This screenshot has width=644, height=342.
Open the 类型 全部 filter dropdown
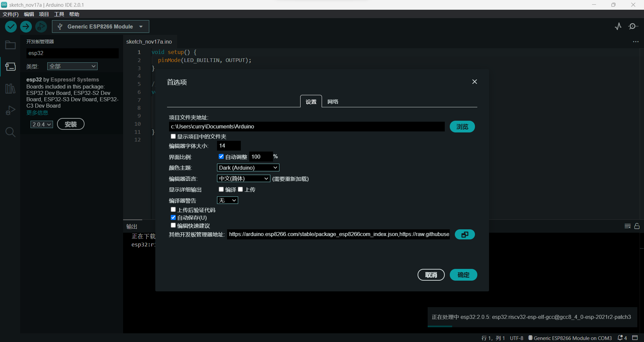tap(72, 66)
